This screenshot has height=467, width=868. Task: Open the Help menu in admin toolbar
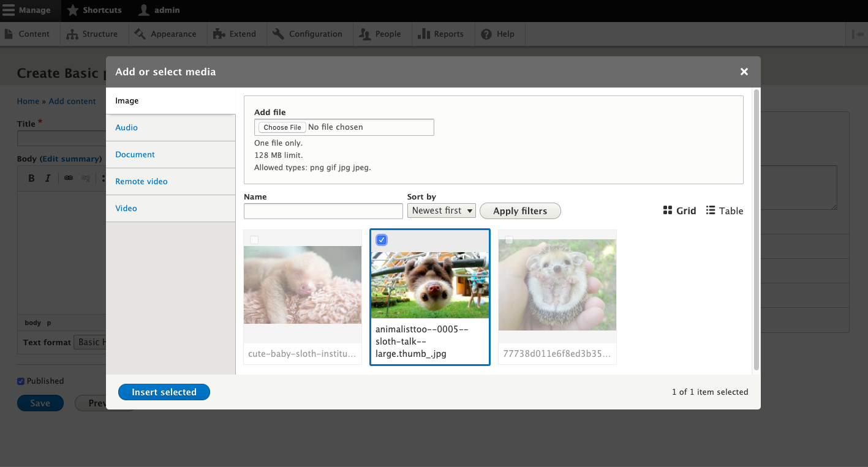497,34
